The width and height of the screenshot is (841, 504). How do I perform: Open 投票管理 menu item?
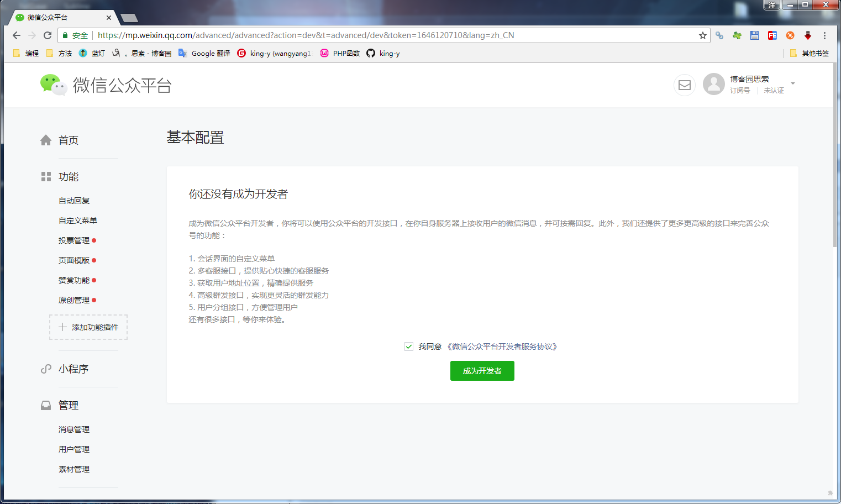(74, 240)
